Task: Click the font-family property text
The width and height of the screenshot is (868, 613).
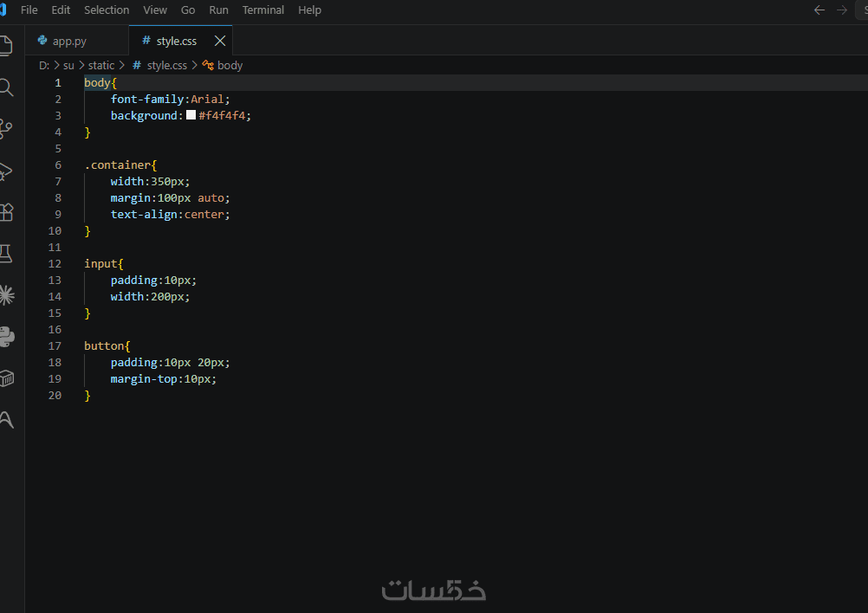Action: pyautogui.click(x=147, y=99)
